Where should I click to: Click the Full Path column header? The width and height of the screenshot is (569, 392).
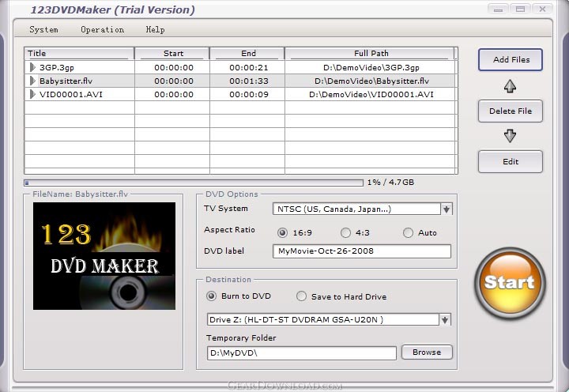click(x=369, y=54)
